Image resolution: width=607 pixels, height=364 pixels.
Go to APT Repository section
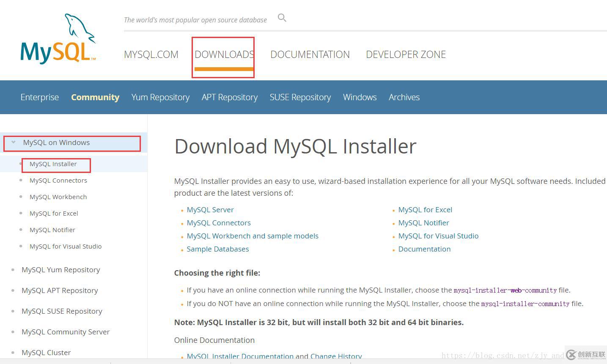(230, 97)
